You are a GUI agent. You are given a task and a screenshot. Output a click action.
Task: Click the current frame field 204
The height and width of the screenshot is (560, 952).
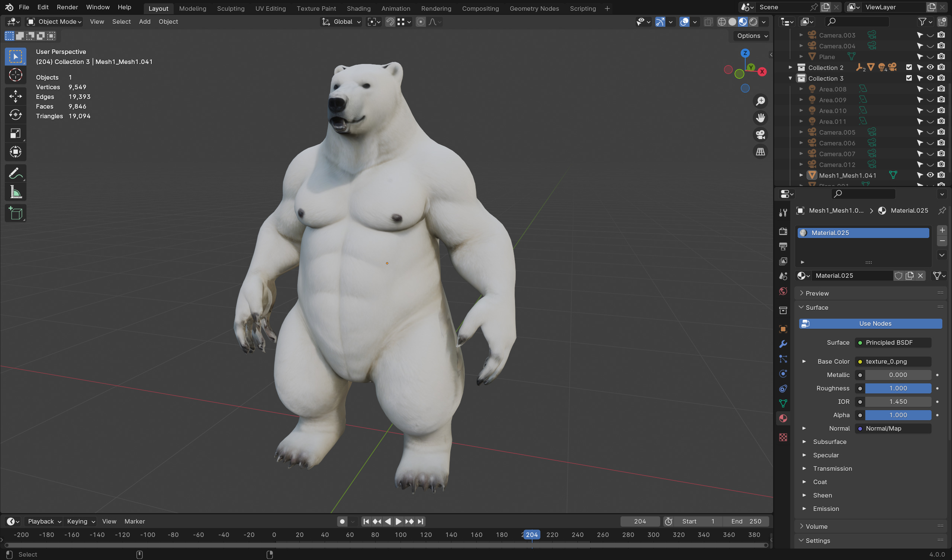[x=640, y=522]
